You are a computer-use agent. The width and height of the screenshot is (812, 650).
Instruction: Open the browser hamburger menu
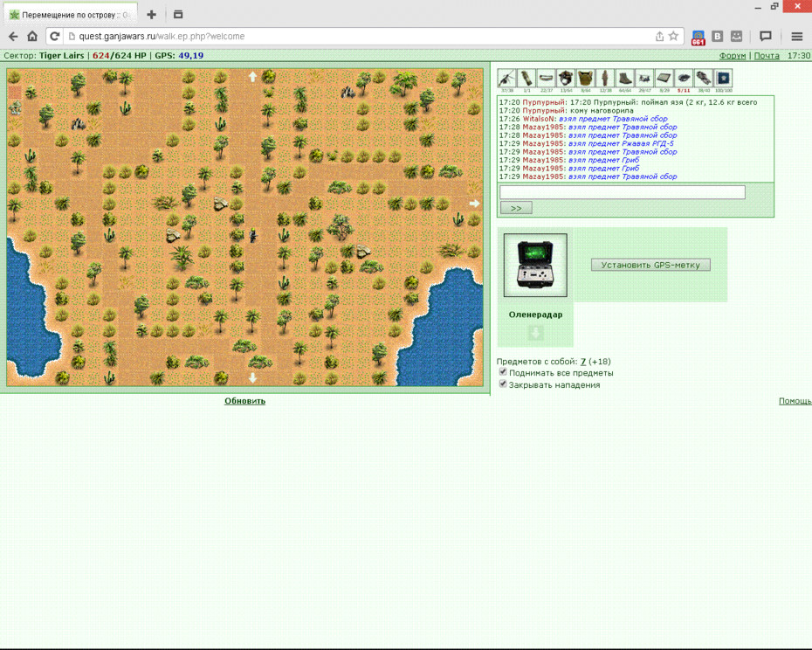[797, 37]
